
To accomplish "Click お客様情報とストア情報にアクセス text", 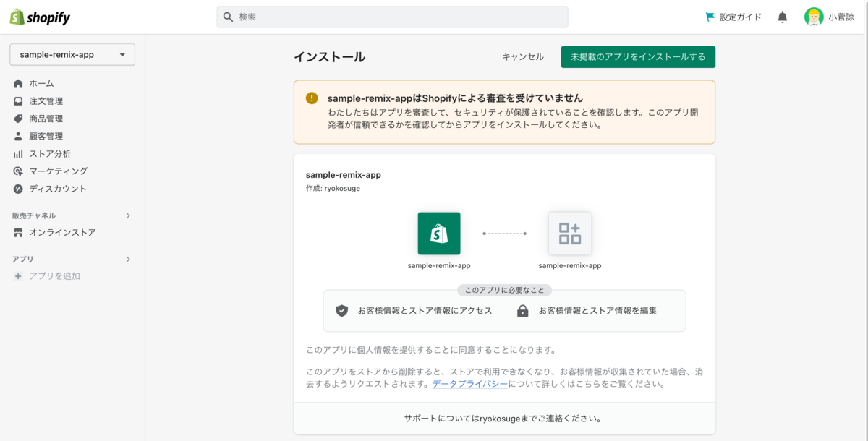I will coord(425,311).
